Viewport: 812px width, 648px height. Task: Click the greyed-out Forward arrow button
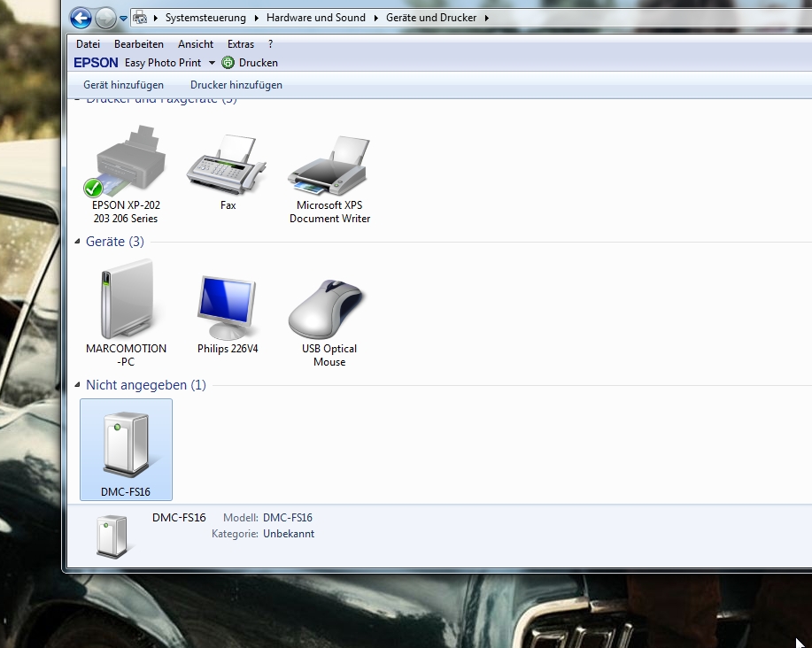pos(105,19)
